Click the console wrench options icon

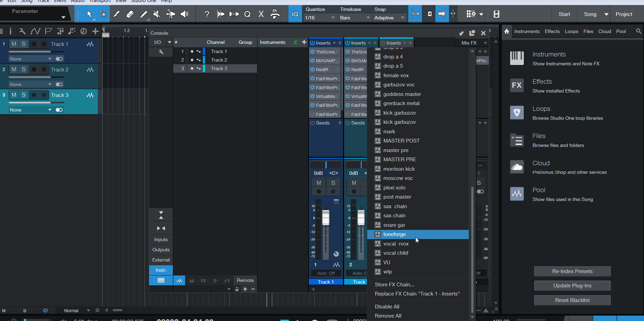[161, 52]
